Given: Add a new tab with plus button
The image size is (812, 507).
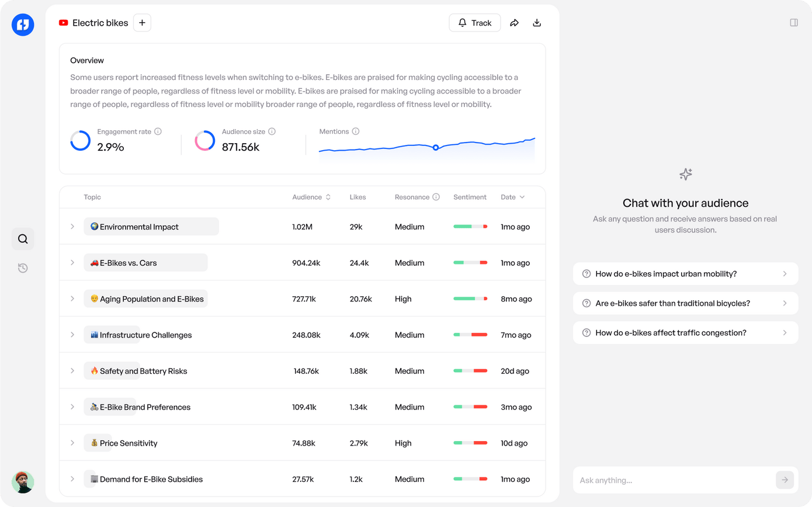Looking at the screenshot, I should click(x=142, y=23).
